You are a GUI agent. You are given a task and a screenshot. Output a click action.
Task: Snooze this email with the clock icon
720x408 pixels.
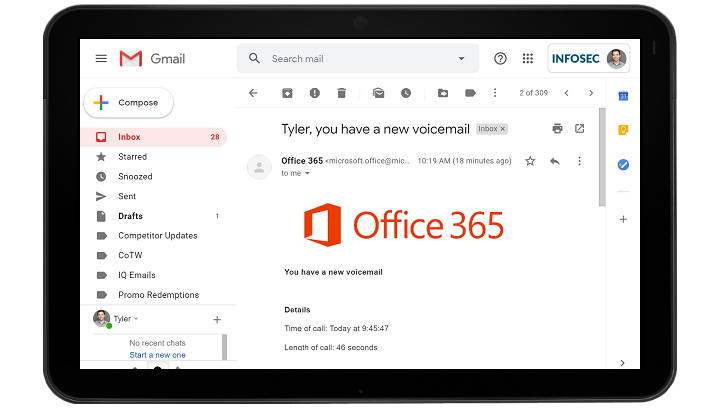tap(405, 93)
